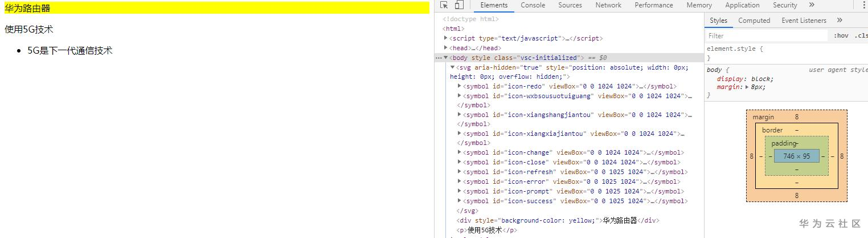868x238 pixels.
Task: Expand the icon-change symbol node
Action: pos(460,152)
